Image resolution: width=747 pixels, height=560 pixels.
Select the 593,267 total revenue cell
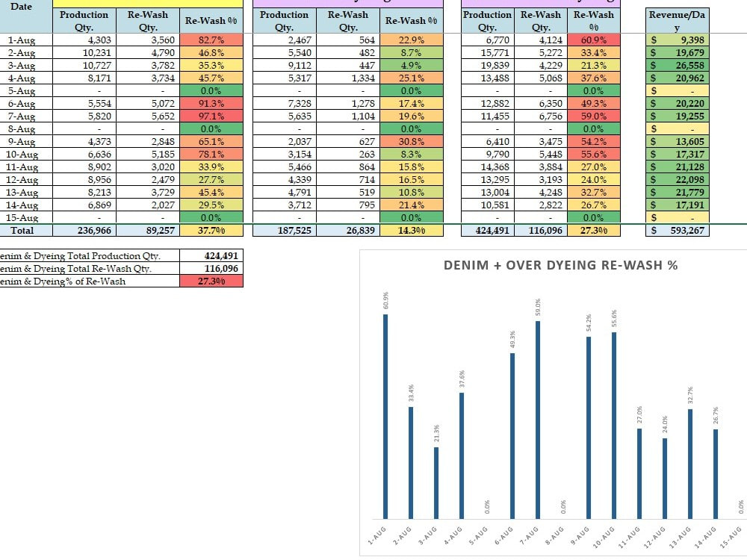click(x=677, y=231)
